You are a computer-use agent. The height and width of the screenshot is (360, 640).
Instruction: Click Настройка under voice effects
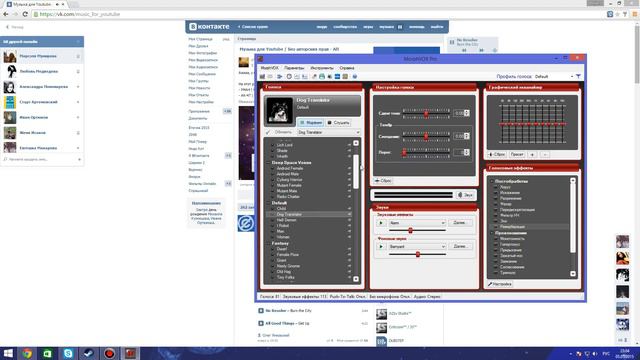500,284
